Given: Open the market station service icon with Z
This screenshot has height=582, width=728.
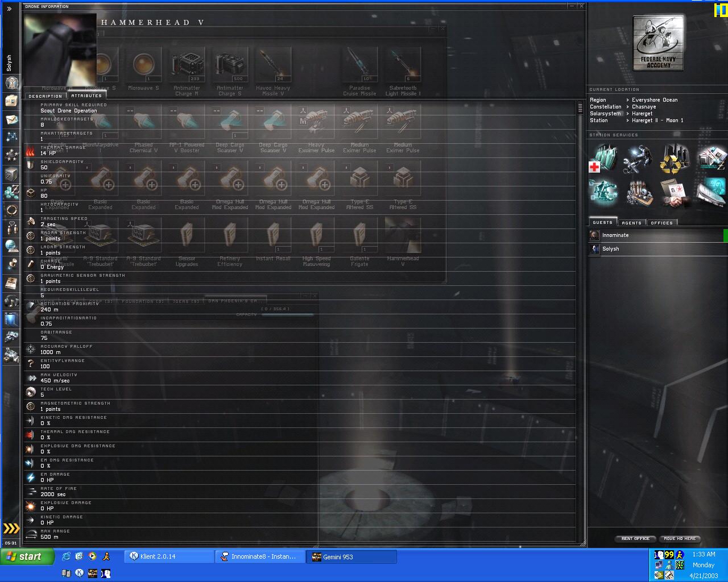Looking at the screenshot, I should click(x=711, y=160).
